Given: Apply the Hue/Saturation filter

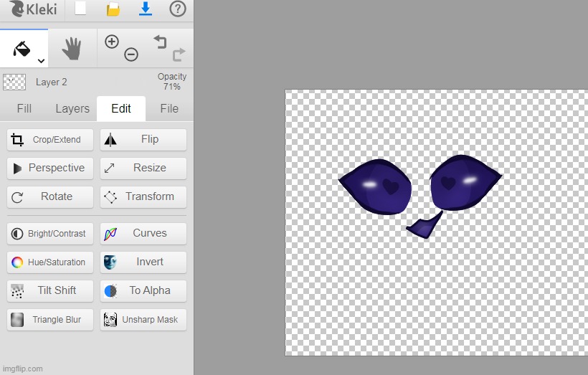Looking at the screenshot, I should point(50,262).
